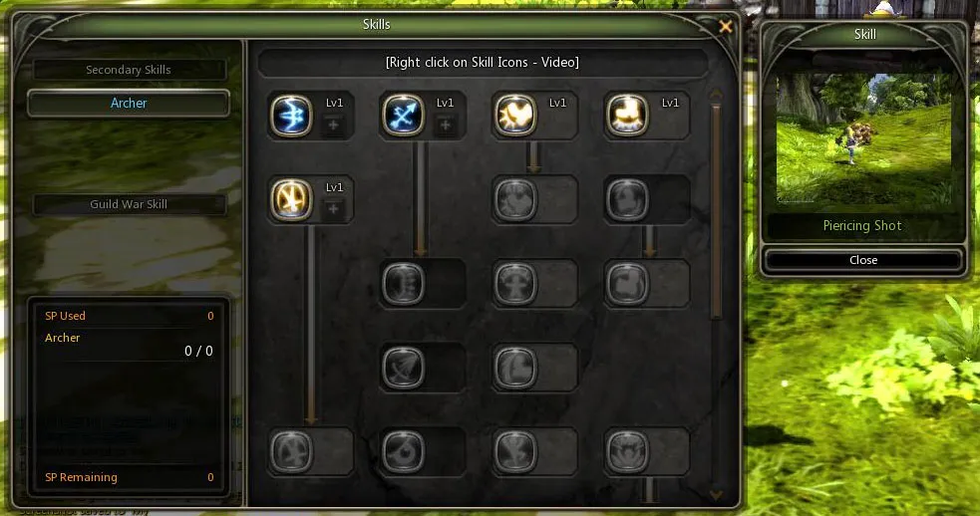The height and width of the screenshot is (516, 980).
Task: Switch to the Archer skill tab
Action: 129,103
